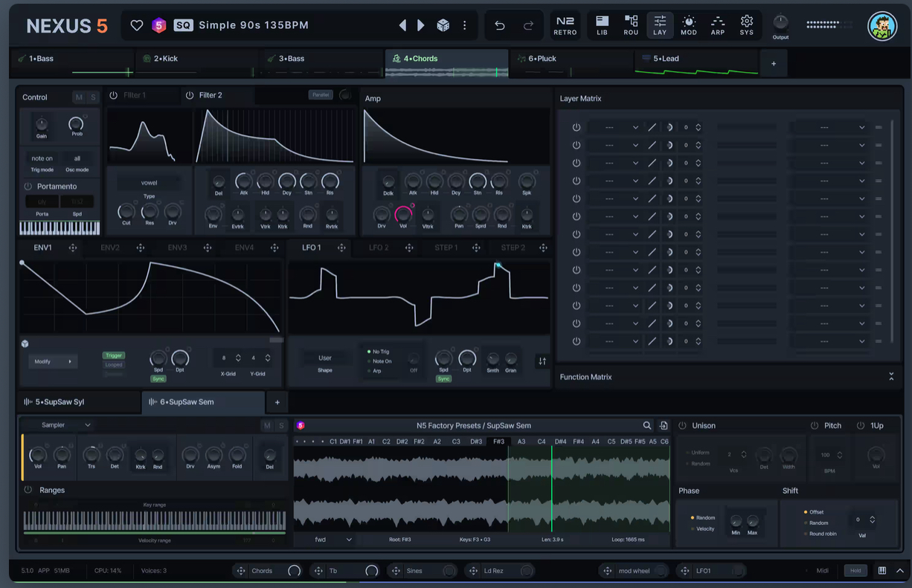Screen dimensions: 912x588
Task: Click the Parallel filter button
Action: click(320, 95)
